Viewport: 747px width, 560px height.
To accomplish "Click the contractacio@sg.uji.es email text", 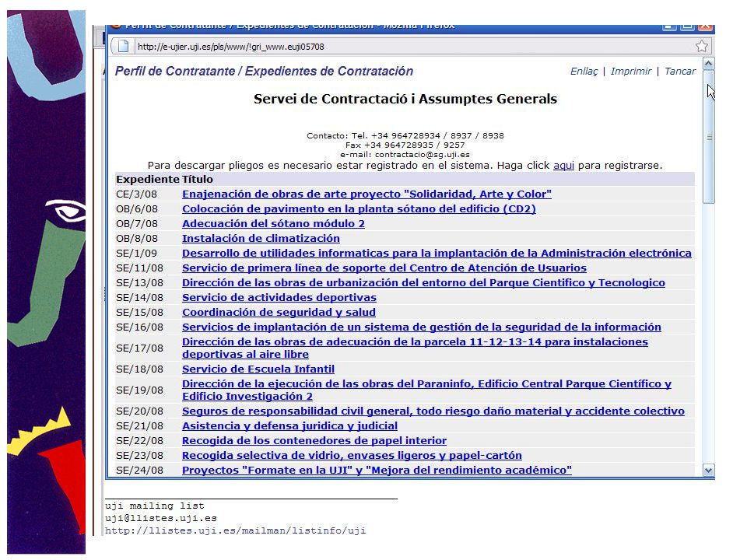I will point(422,155).
